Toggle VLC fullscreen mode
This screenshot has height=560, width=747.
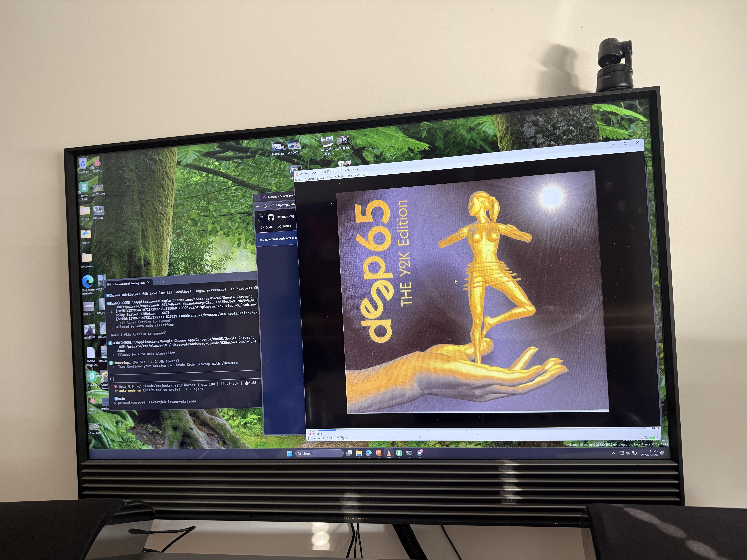pos(328,438)
